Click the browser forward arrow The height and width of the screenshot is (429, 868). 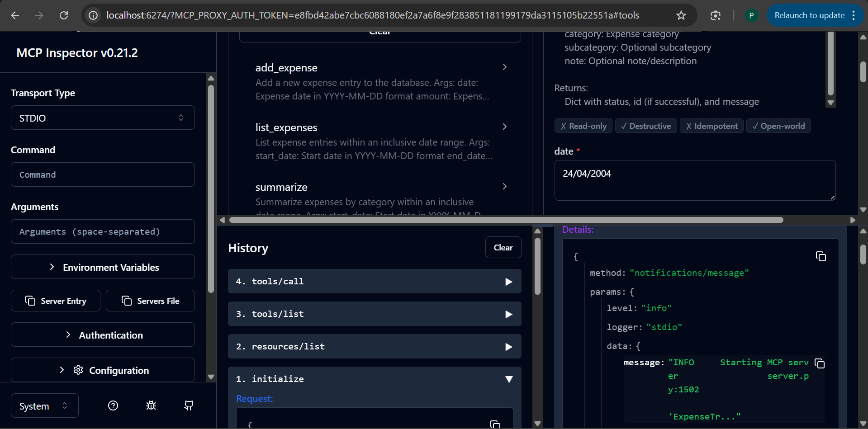pos(39,15)
